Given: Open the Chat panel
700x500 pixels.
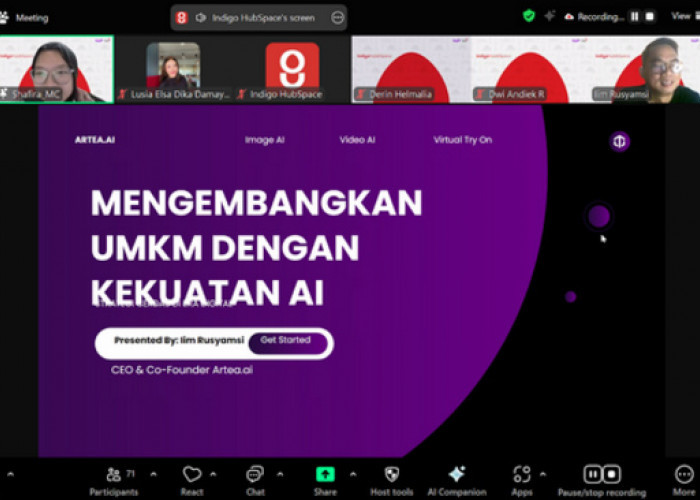Looking at the screenshot, I should (255, 481).
